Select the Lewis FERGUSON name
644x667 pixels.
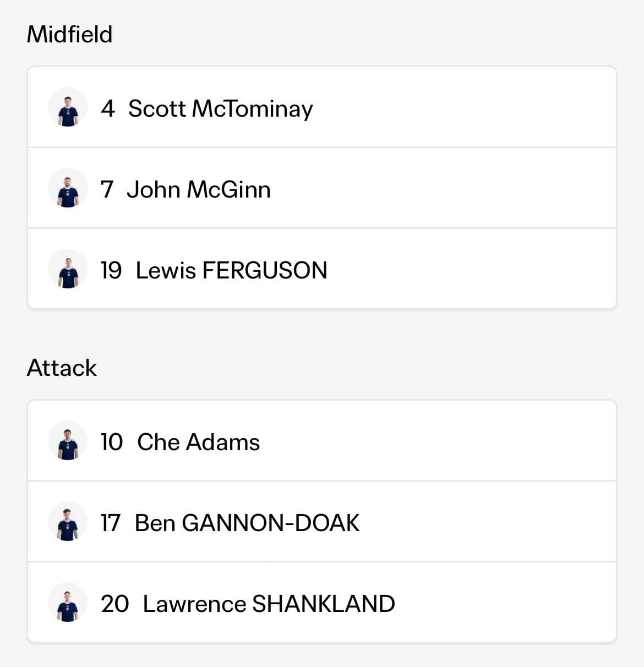click(x=232, y=270)
